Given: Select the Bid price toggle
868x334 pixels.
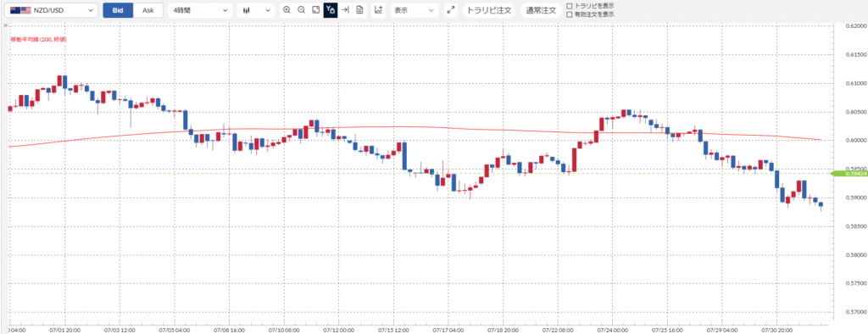Looking at the screenshot, I should [x=119, y=10].
